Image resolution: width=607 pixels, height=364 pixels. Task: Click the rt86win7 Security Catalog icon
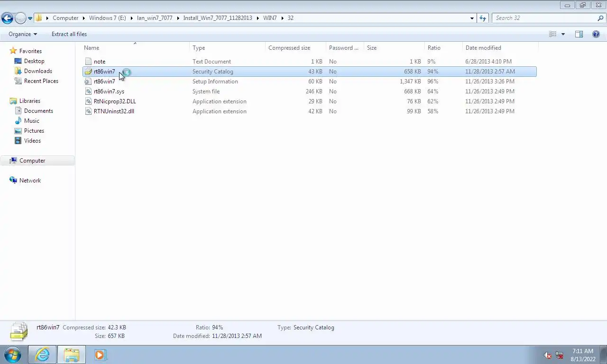point(88,72)
